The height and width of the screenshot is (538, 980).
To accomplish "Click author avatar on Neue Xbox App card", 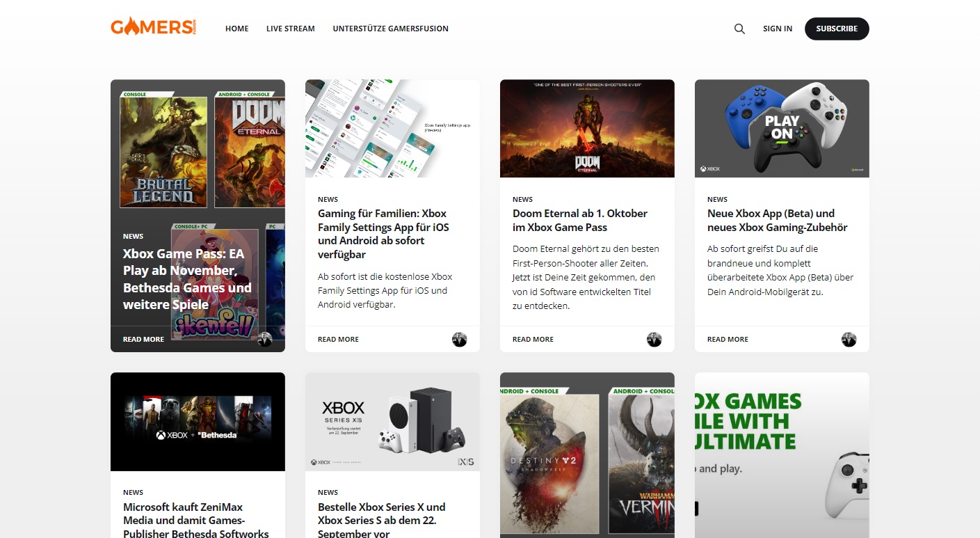I will click(849, 340).
